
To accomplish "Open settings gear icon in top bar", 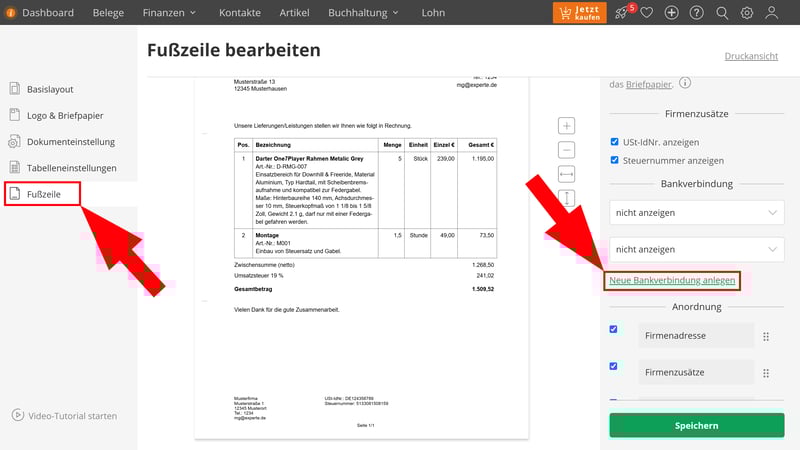I will 746,13.
